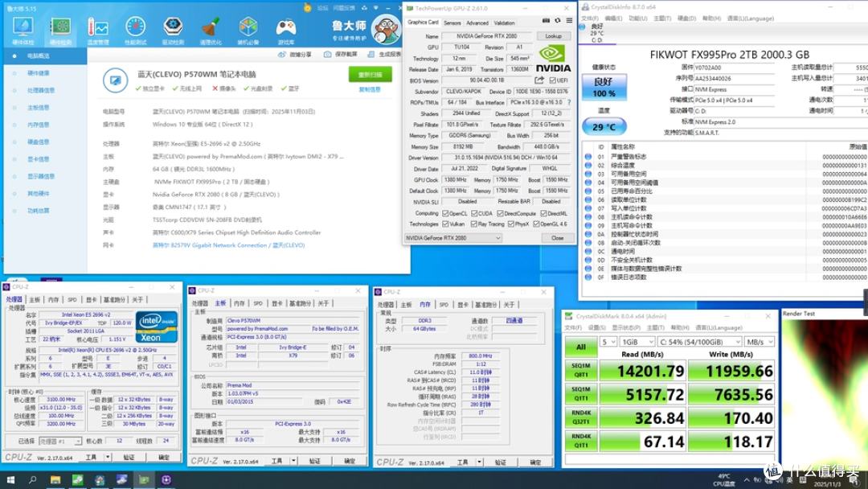Open 工具 dropdown arrow in first CPU-Z window
This screenshot has height=489, width=868.
[108, 458]
